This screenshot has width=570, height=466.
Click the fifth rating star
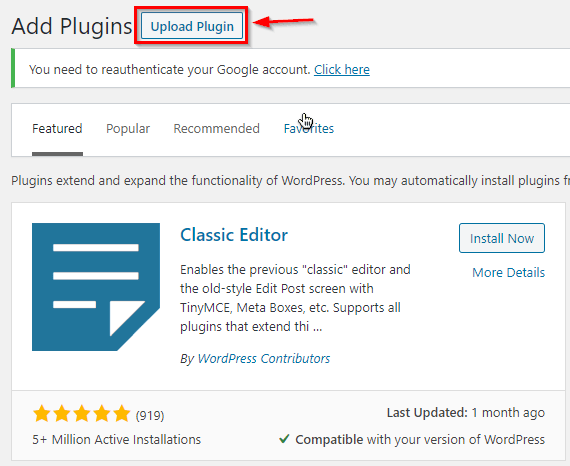[x=121, y=414]
